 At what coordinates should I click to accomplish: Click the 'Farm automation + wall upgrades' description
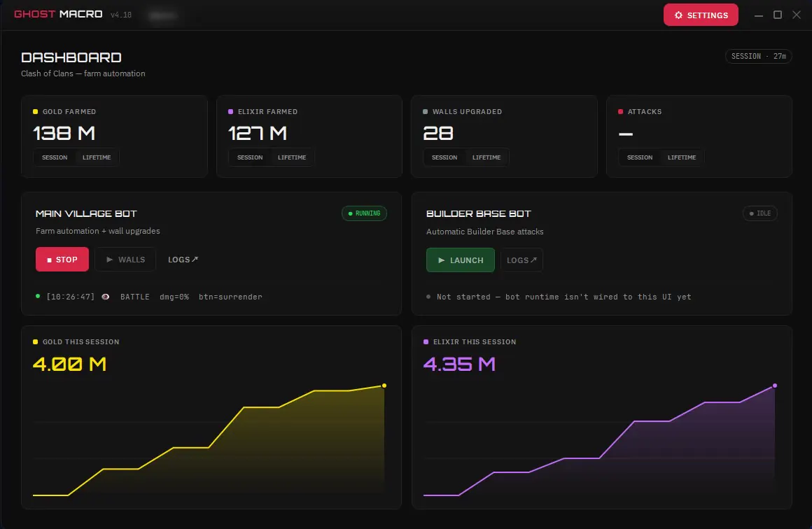click(x=98, y=231)
